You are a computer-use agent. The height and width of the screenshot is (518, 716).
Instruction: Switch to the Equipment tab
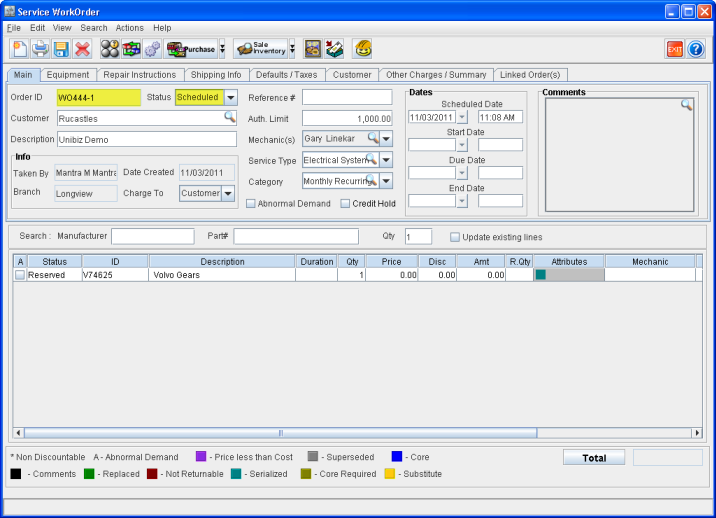[x=68, y=75]
